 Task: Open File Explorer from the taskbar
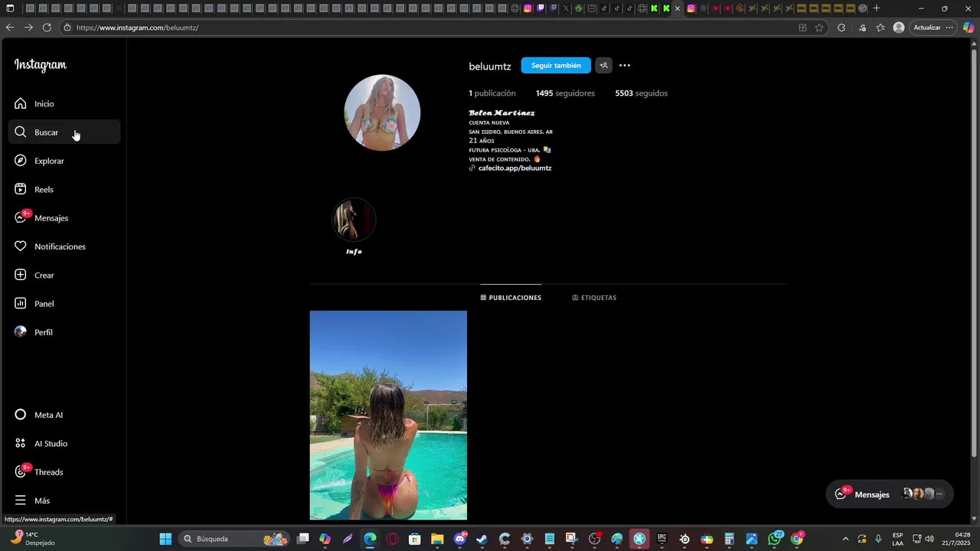click(437, 539)
